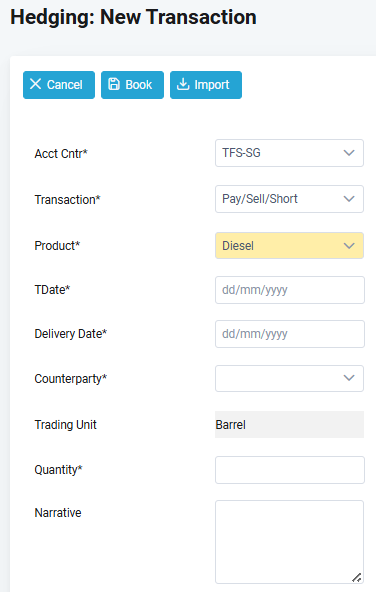Viewport: 376px width, 592px height.
Task: Cancel the new hedging transaction
Action: pos(59,85)
